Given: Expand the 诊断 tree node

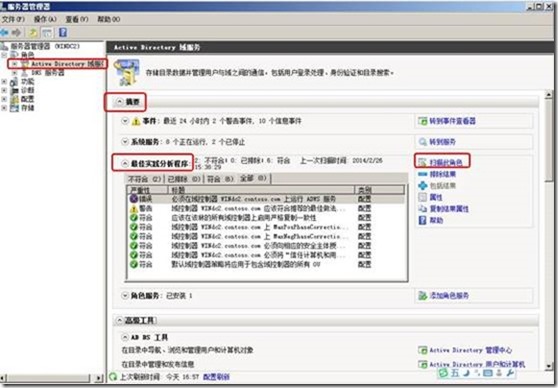Looking at the screenshot, I should pos(4,90).
